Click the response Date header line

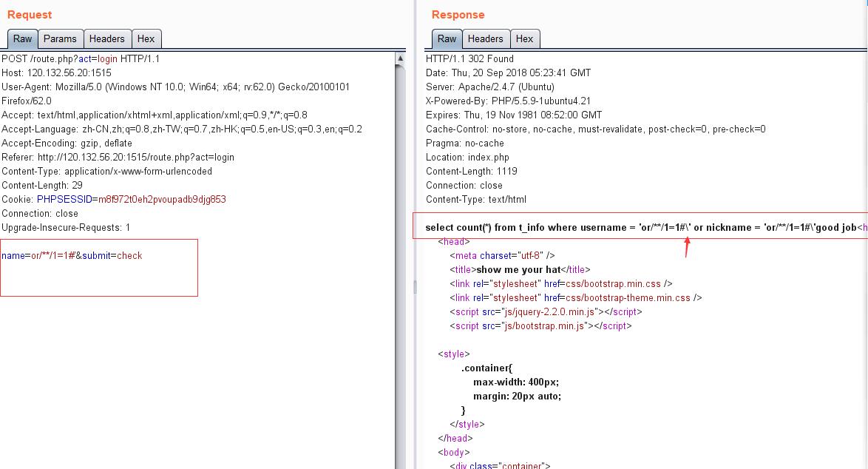tap(508, 72)
